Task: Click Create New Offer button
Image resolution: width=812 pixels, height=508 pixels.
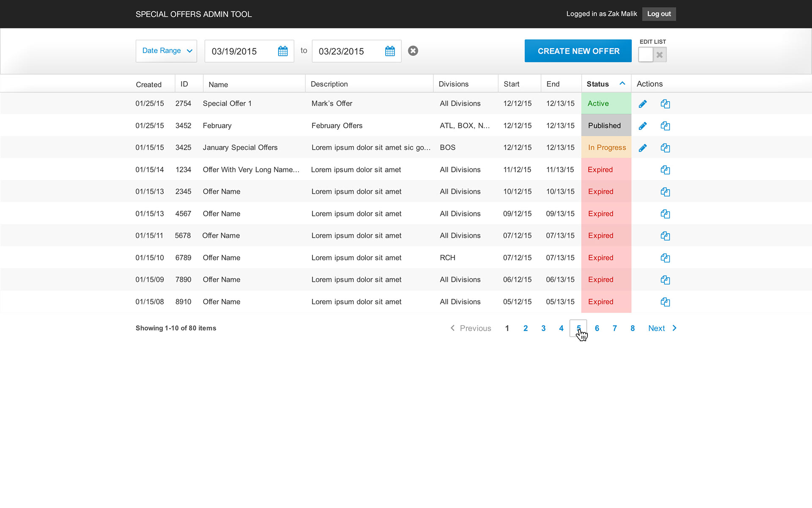Action: tap(578, 51)
